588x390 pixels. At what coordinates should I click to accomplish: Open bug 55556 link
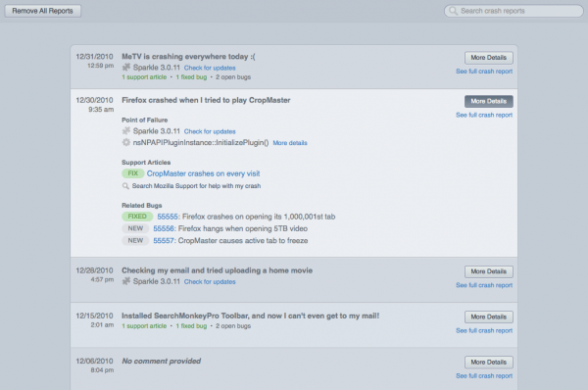point(164,228)
